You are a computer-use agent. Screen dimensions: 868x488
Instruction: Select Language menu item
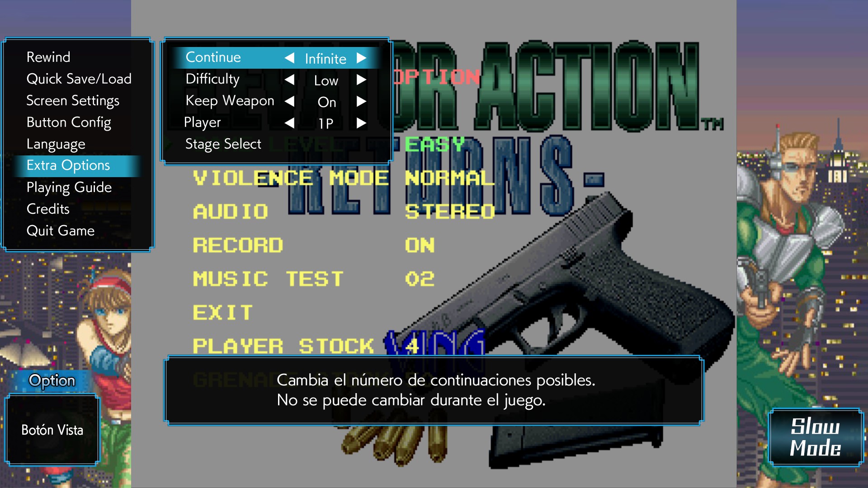tap(56, 144)
